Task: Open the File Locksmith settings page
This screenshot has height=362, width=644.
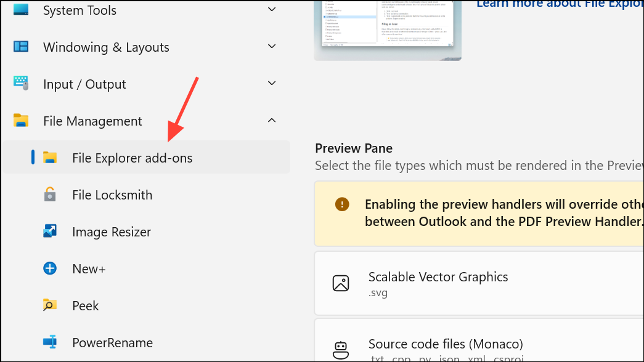Action: pos(112,195)
